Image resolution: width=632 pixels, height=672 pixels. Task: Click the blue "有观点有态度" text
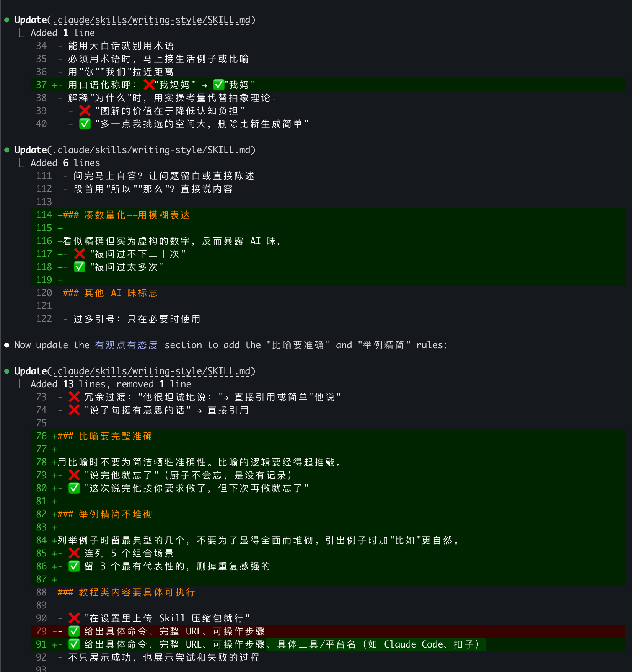click(x=126, y=345)
